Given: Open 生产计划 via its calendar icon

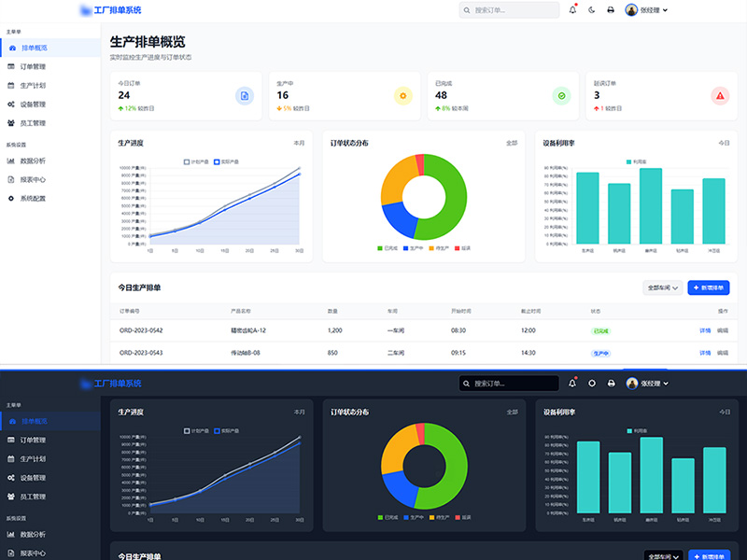Looking at the screenshot, I should point(11,85).
